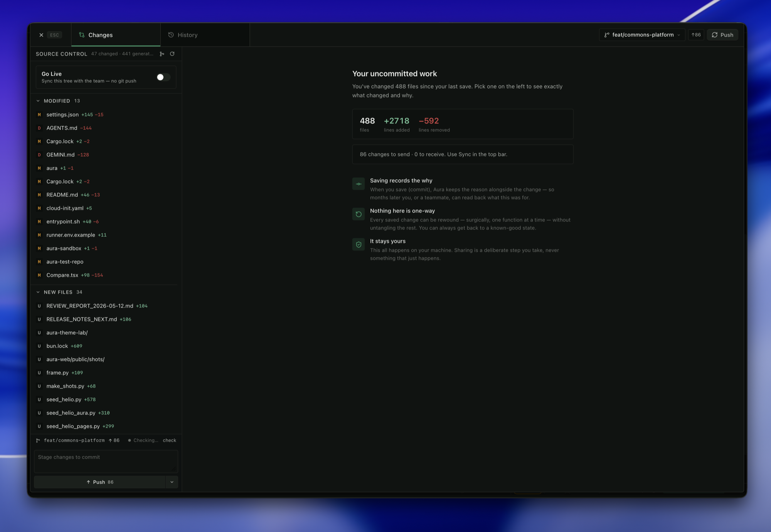This screenshot has height=532, width=771.
Task: Select aura-test-repo entry
Action: [106, 262]
